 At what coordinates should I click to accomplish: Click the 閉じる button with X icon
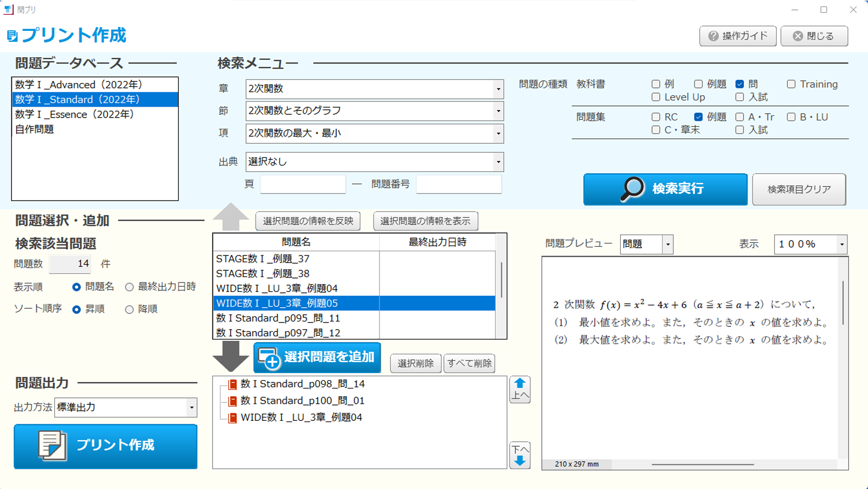pyautogui.click(x=814, y=36)
